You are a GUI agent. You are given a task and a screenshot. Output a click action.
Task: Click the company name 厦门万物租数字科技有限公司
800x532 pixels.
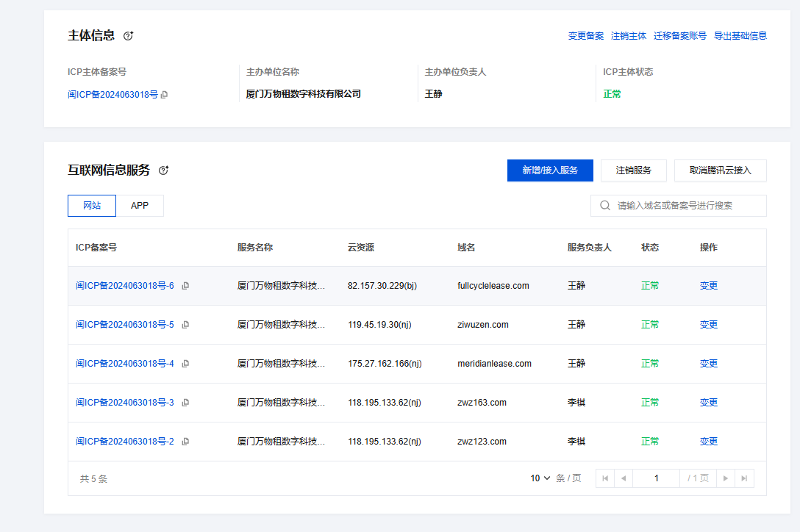click(x=304, y=94)
